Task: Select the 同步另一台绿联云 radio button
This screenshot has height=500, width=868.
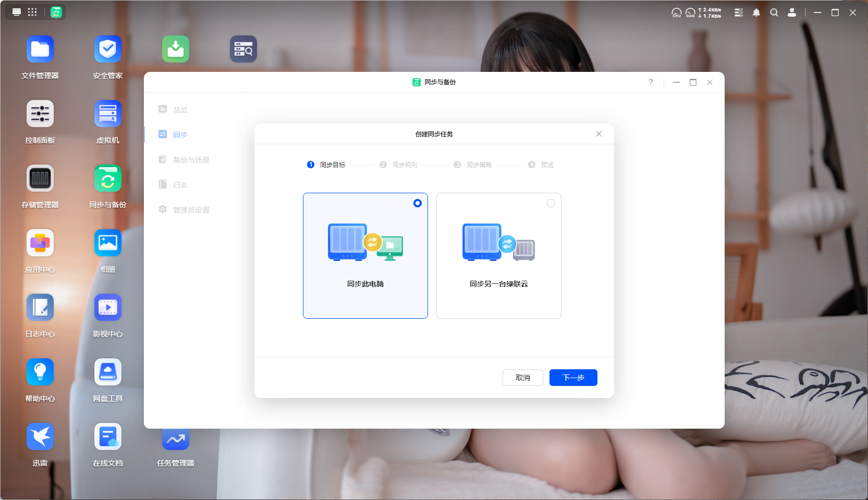Action: (551, 203)
